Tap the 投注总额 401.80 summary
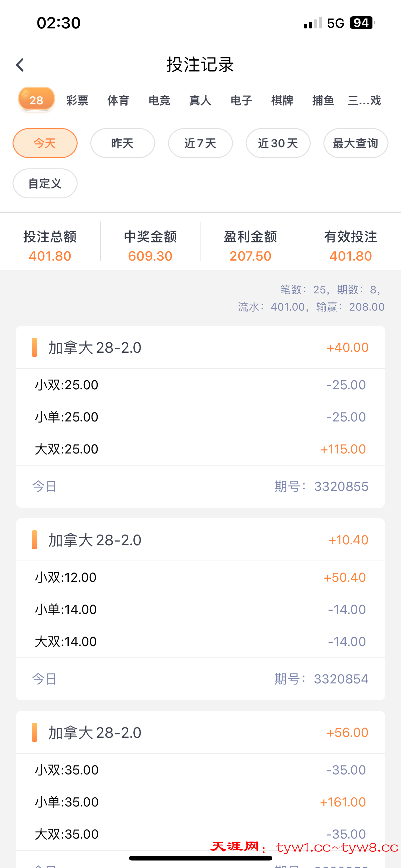This screenshot has width=401, height=868. pyautogui.click(x=50, y=246)
